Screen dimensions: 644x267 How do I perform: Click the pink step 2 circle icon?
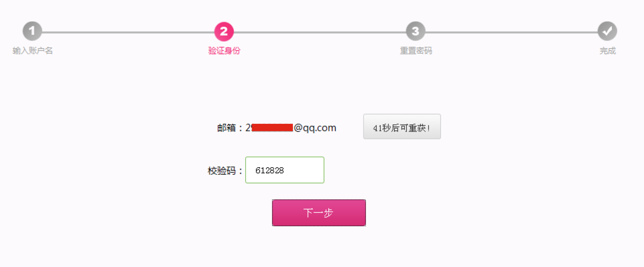coord(224,31)
